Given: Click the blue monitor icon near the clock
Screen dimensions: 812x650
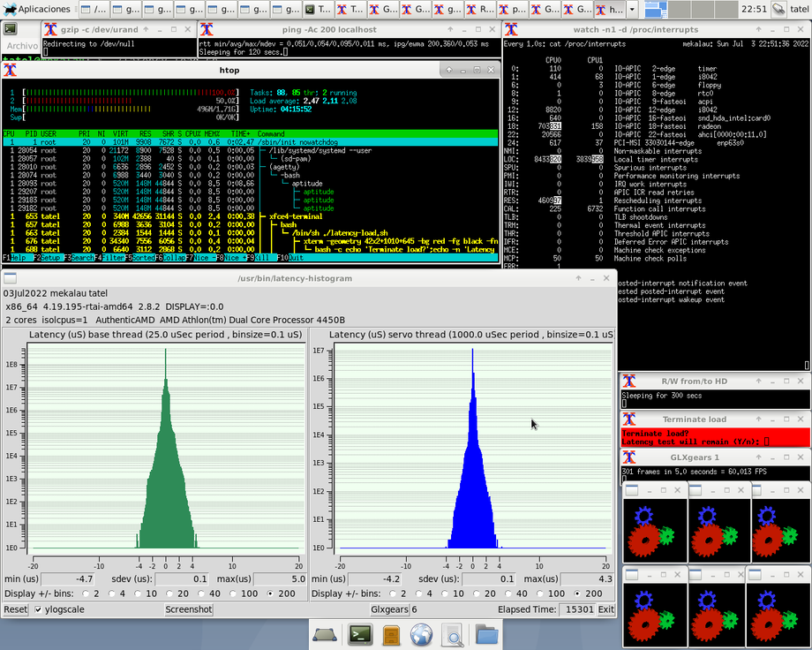Looking at the screenshot, I should pyautogui.click(x=655, y=10).
